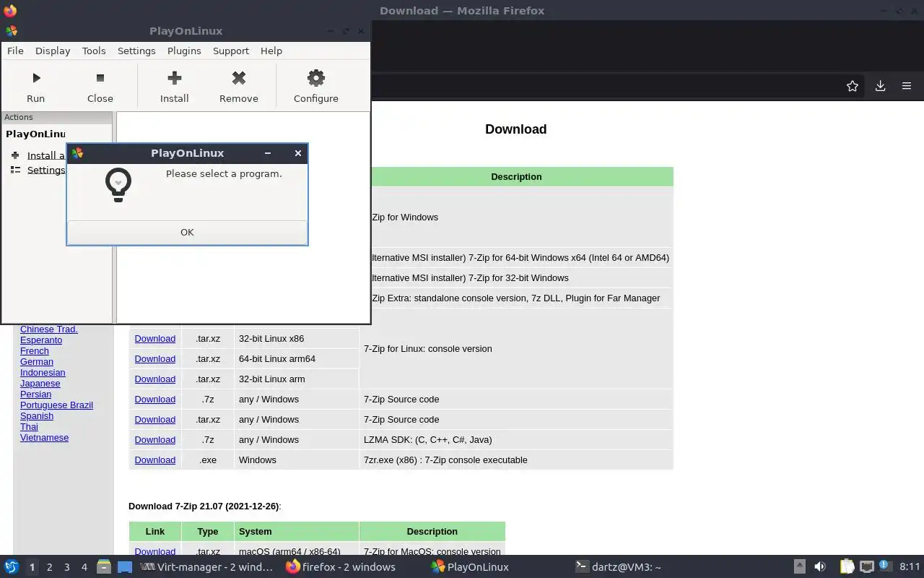Image resolution: width=924 pixels, height=578 pixels.
Task: Select Thai language link
Action: coord(29,426)
